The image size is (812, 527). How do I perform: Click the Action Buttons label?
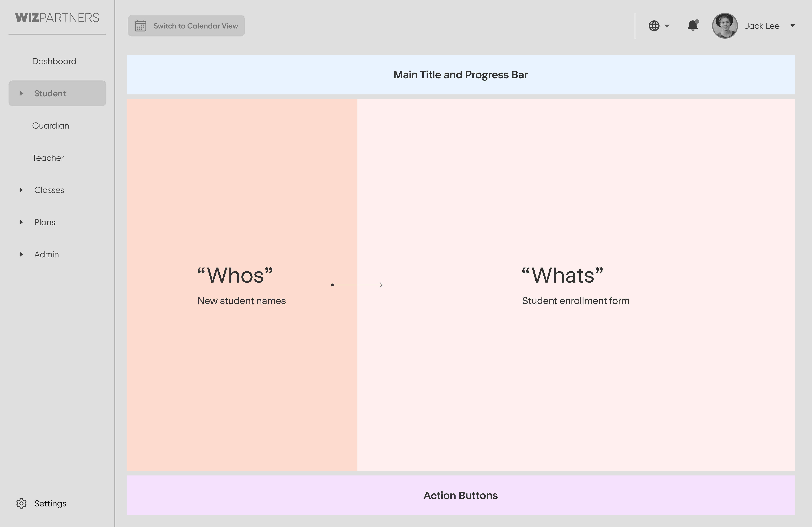point(461,495)
